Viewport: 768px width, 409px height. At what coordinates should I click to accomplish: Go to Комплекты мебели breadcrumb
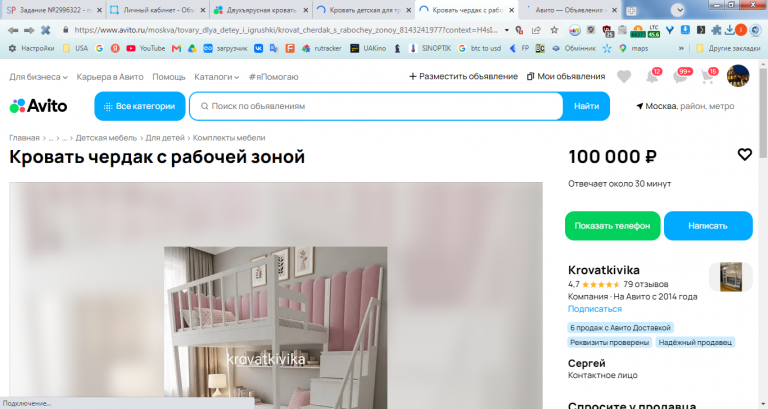pyautogui.click(x=229, y=138)
